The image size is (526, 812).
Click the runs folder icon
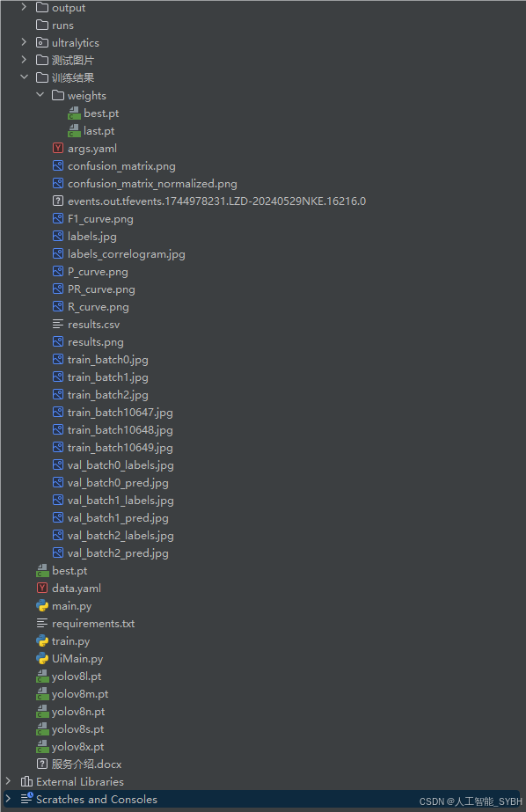[x=42, y=25]
